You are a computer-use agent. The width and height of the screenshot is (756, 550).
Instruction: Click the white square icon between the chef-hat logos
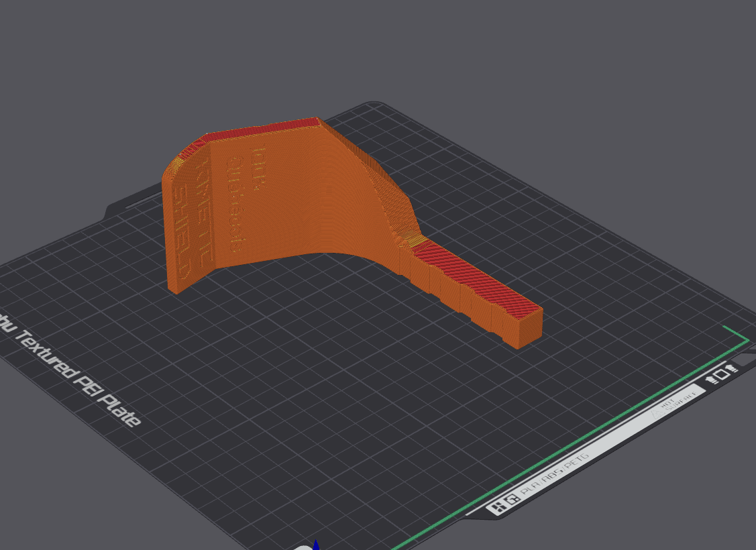(722, 374)
